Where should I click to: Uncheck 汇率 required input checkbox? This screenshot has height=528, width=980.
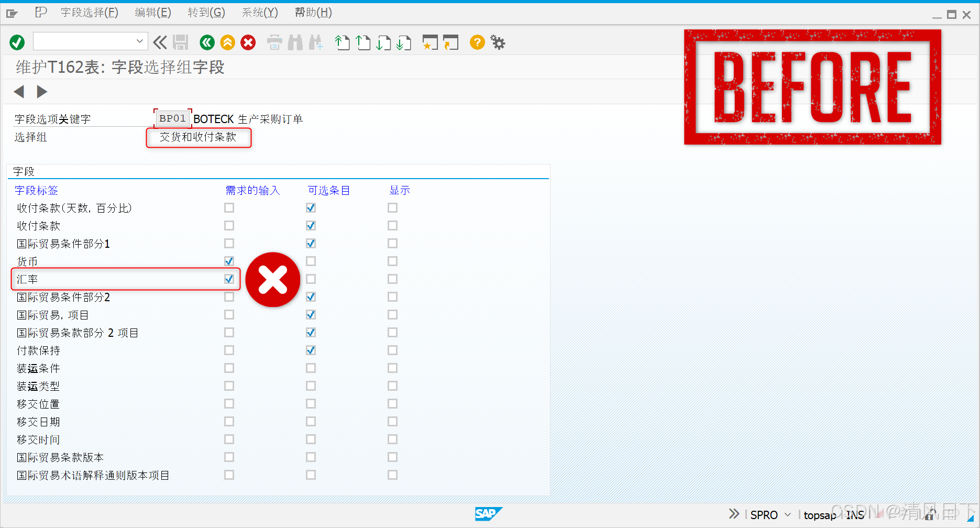229,279
